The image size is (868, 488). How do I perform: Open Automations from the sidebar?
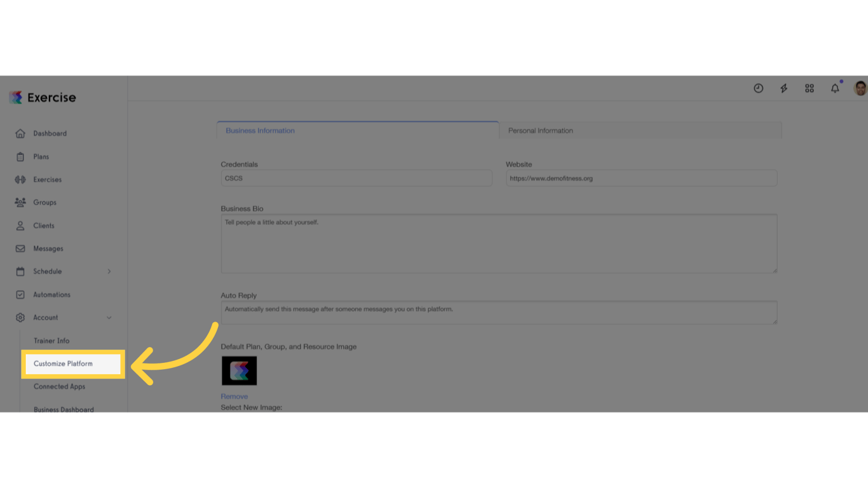click(51, 294)
